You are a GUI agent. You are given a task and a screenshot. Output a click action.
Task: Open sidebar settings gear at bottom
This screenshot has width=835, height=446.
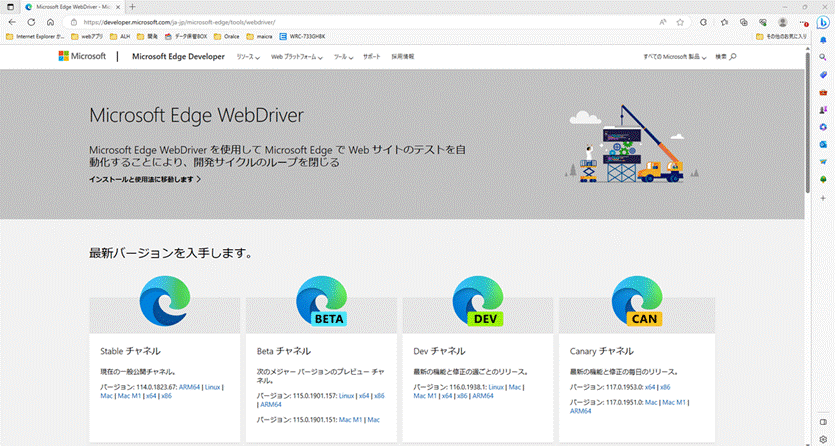tap(823, 439)
